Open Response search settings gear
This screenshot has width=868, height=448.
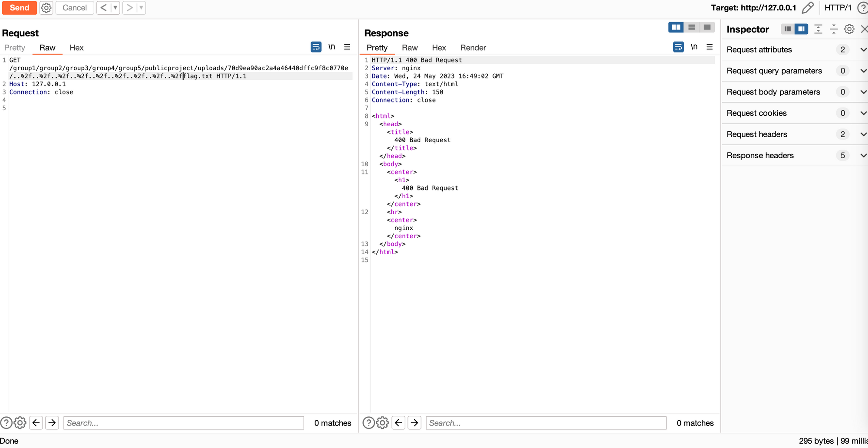(x=382, y=423)
